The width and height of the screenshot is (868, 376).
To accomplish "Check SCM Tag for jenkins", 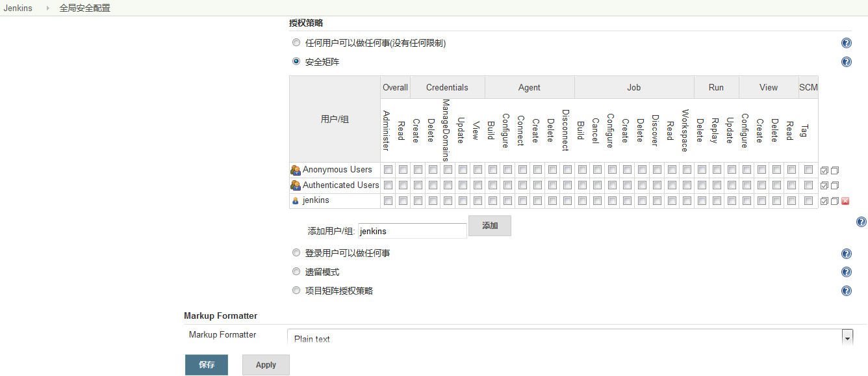I will 808,200.
